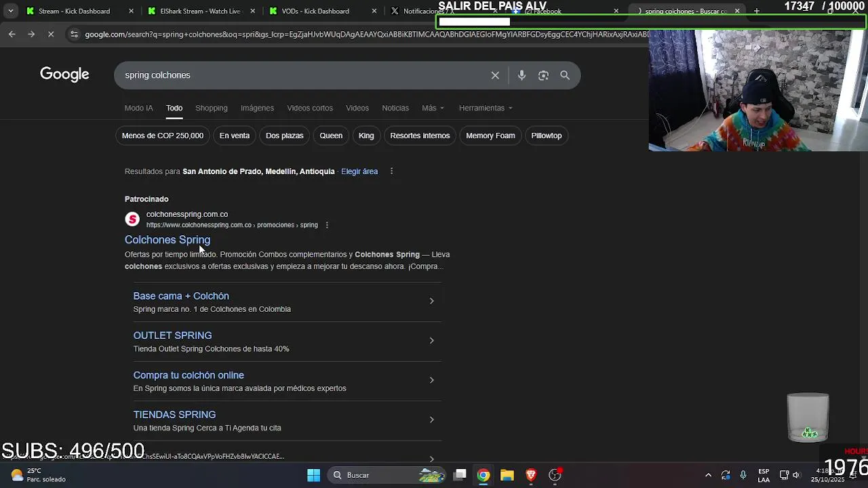Open the Base cama + Colchón sitelink

(x=181, y=296)
